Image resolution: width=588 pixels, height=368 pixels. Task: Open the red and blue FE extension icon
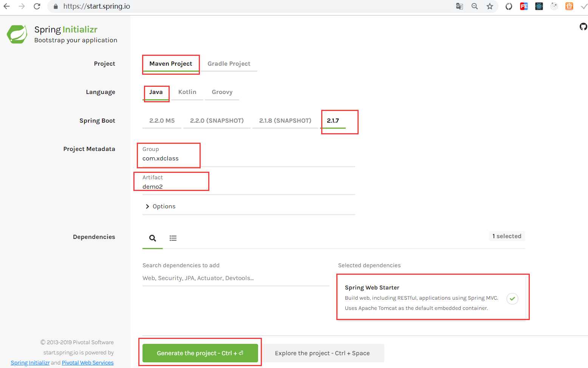point(524,6)
